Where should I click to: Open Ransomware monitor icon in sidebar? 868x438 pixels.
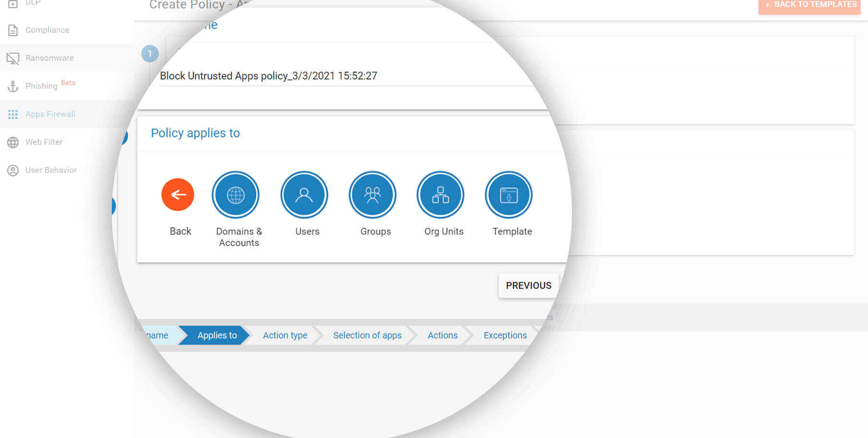(x=13, y=58)
